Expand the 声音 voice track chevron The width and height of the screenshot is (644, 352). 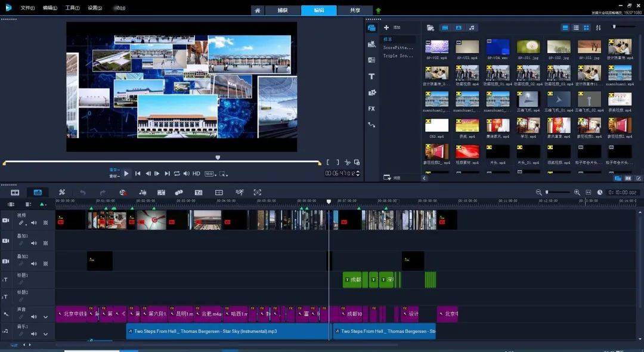pos(45,317)
